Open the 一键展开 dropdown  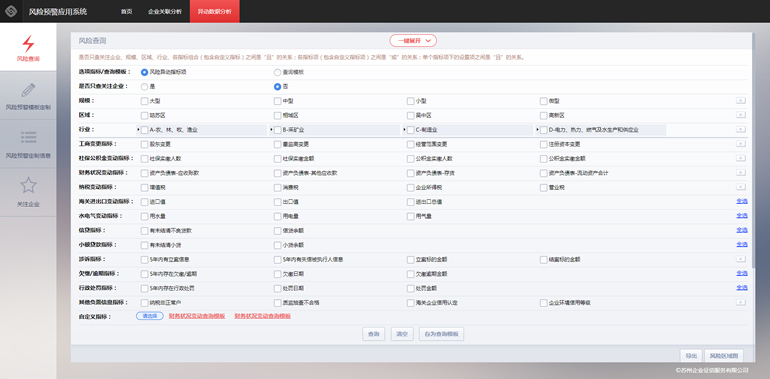pos(413,41)
